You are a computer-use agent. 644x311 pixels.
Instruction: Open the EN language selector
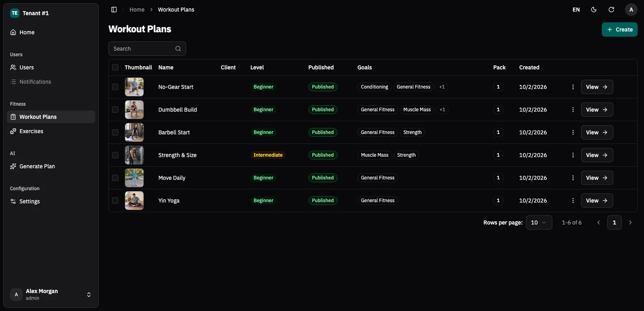(576, 10)
